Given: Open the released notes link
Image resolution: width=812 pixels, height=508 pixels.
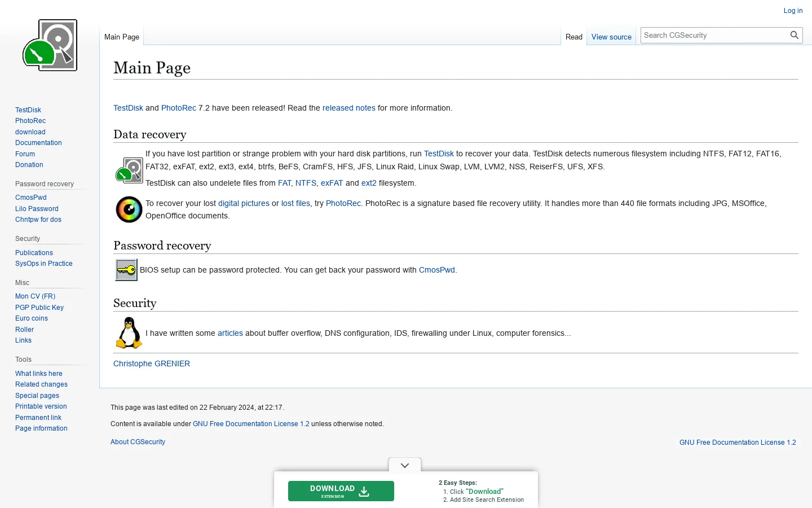Looking at the screenshot, I should point(349,108).
